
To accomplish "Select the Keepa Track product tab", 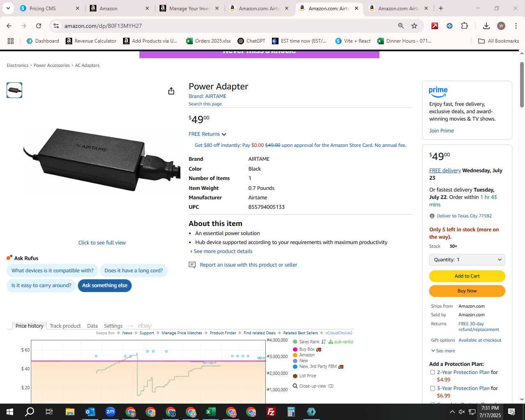I will tap(65, 326).
